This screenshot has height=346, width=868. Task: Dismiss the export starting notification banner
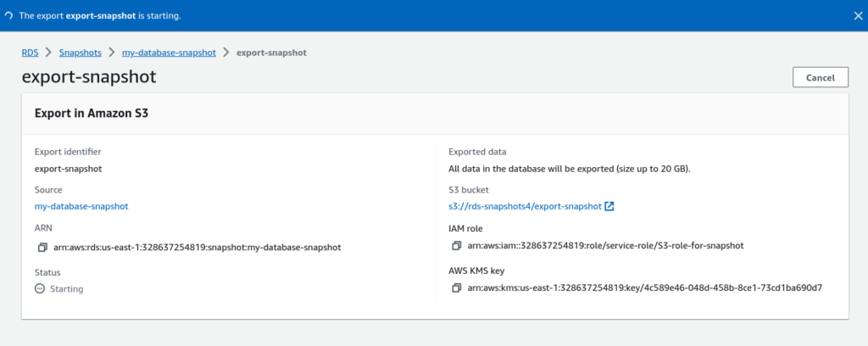coord(858,15)
